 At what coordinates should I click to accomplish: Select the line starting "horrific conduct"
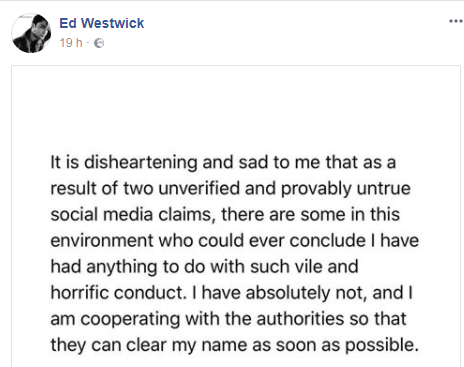232,293
